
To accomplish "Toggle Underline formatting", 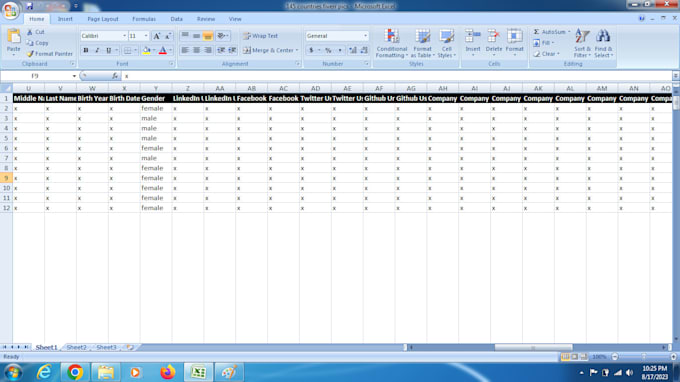I will click(x=108, y=51).
